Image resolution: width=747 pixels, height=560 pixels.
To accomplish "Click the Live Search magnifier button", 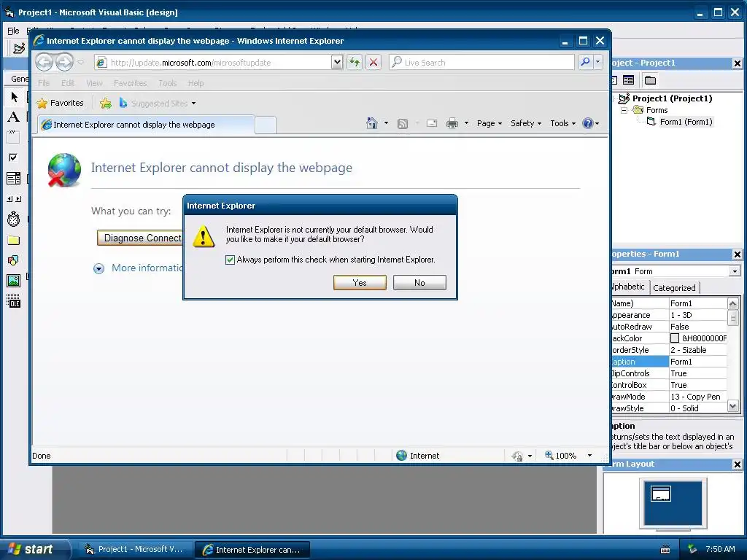I will [585, 62].
